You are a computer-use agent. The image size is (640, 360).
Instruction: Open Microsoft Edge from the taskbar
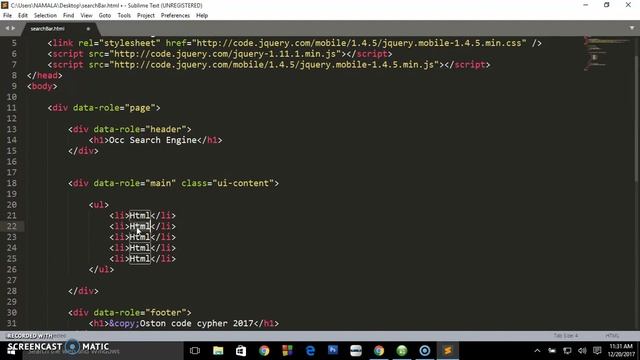[x=310, y=351]
